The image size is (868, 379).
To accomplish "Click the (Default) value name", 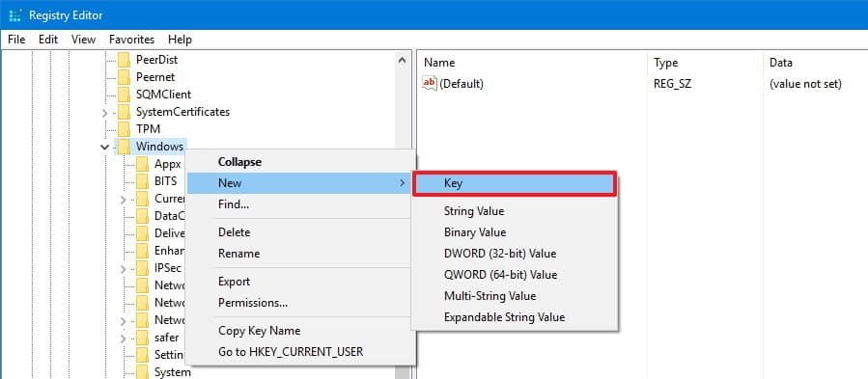I will click(462, 84).
